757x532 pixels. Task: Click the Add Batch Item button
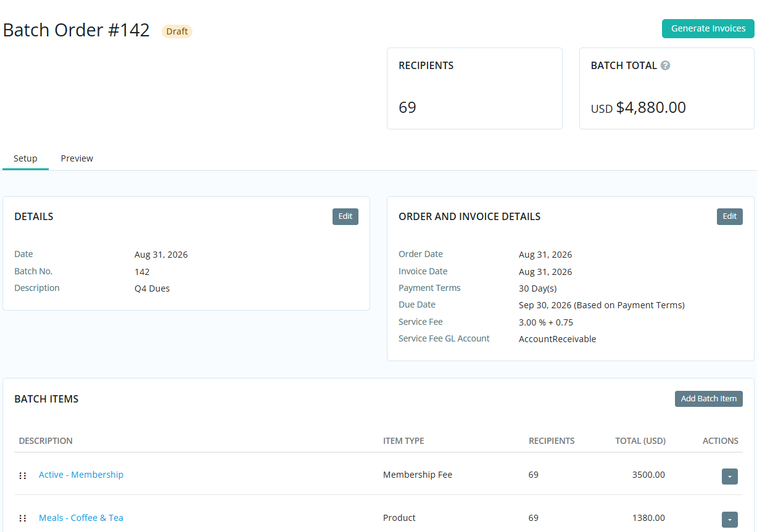pos(709,399)
